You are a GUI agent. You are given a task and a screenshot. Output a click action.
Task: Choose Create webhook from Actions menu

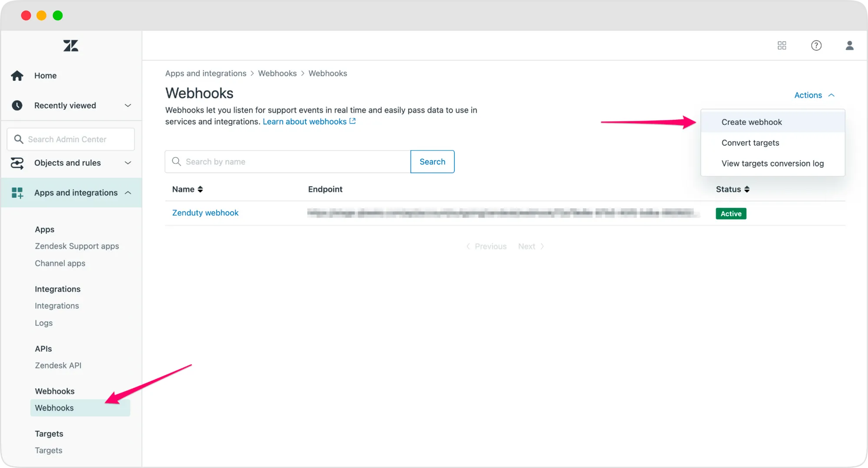click(773, 122)
